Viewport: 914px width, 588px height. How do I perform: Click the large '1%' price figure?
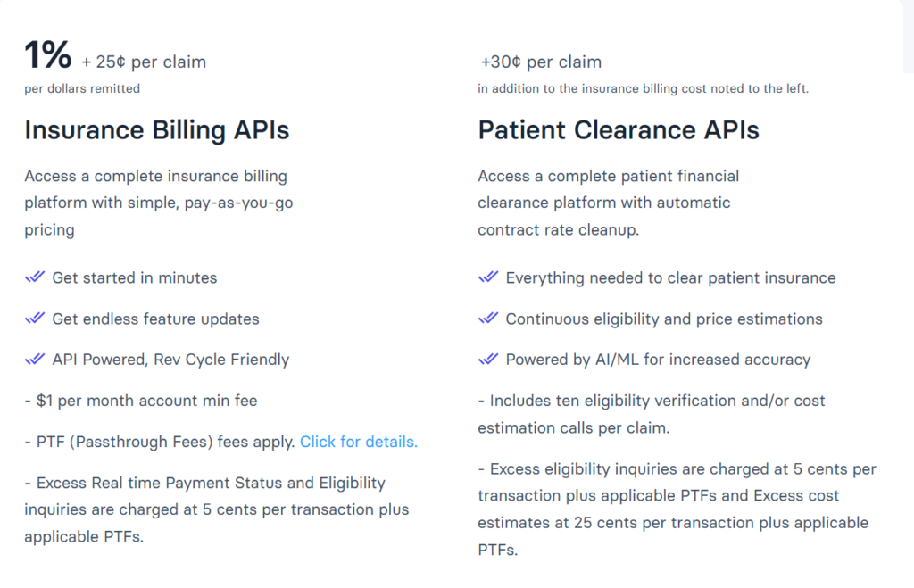click(48, 56)
